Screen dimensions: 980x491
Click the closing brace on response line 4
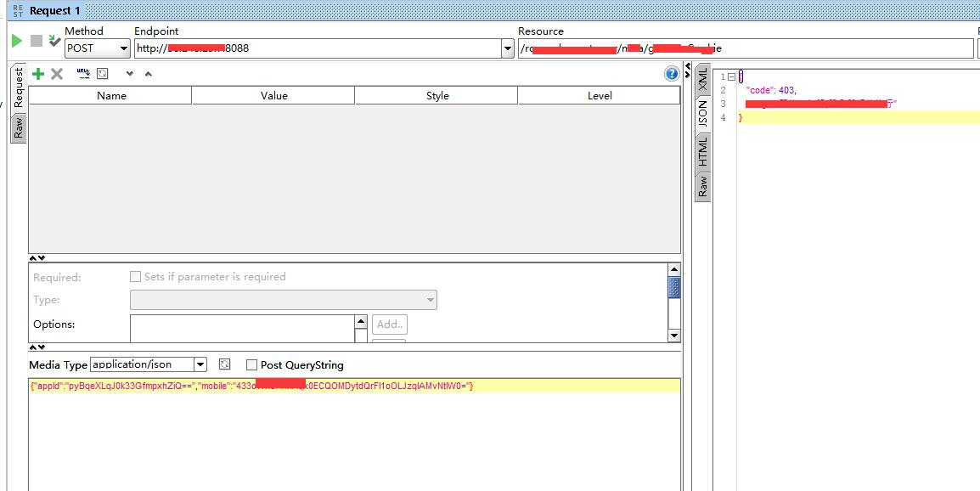[741, 117]
